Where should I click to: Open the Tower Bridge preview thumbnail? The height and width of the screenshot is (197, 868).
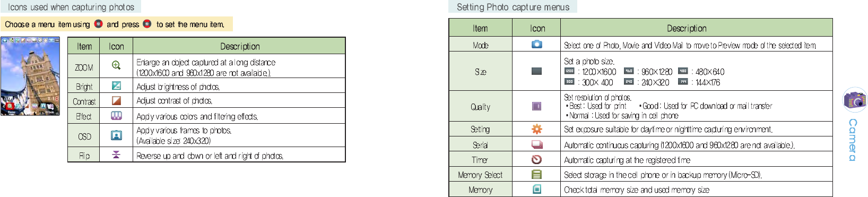[x=30, y=76]
